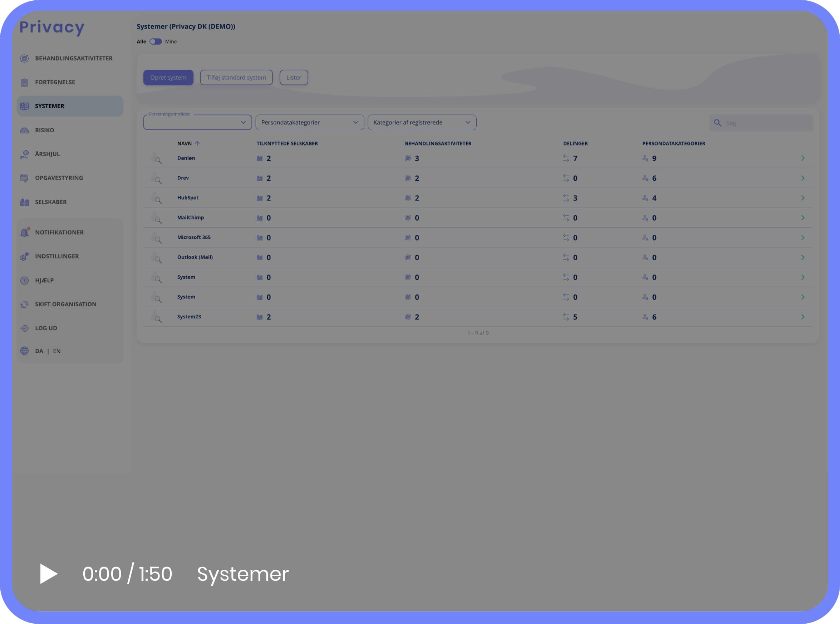Sort by the NAVN column header
This screenshot has width=840, height=624.
185,144
